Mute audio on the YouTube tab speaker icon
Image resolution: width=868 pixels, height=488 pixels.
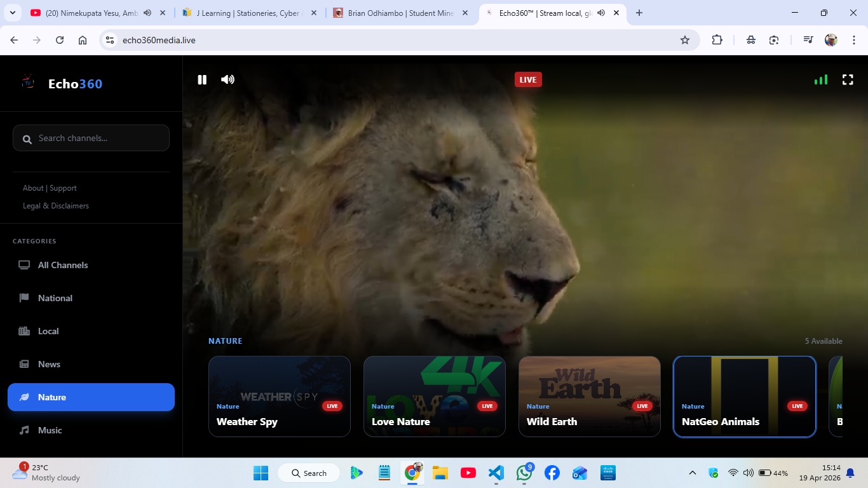pos(147,13)
